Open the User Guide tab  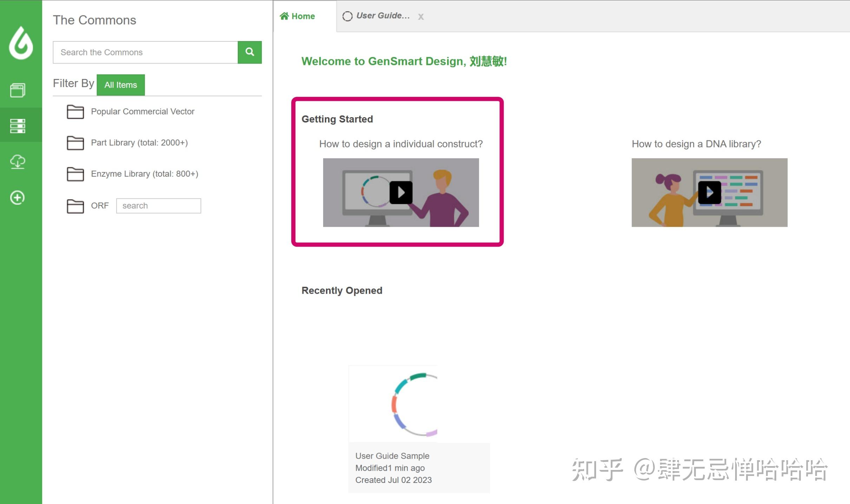[x=382, y=16]
